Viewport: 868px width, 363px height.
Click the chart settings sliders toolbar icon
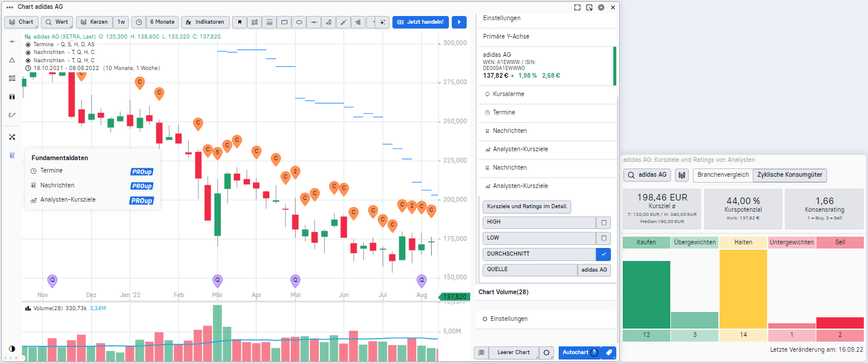pos(255,22)
